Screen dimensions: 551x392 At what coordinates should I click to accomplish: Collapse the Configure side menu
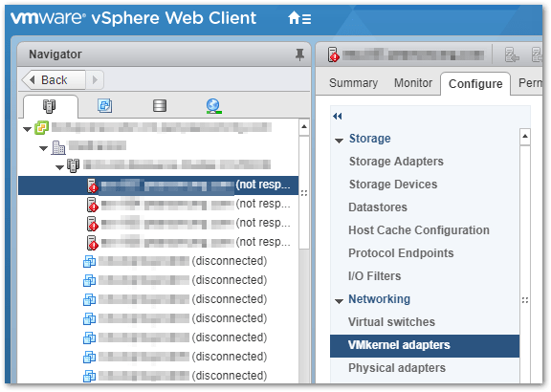coord(338,117)
